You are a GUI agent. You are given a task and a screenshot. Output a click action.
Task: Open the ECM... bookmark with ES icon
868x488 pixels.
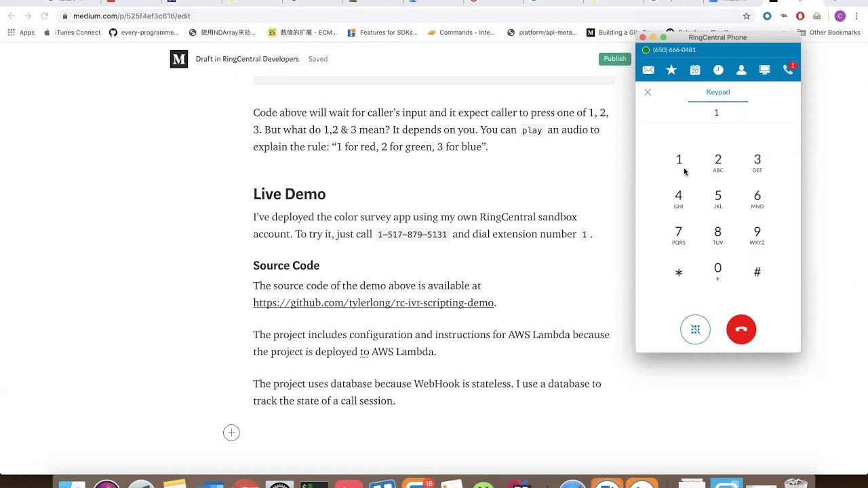pyautogui.click(x=302, y=33)
